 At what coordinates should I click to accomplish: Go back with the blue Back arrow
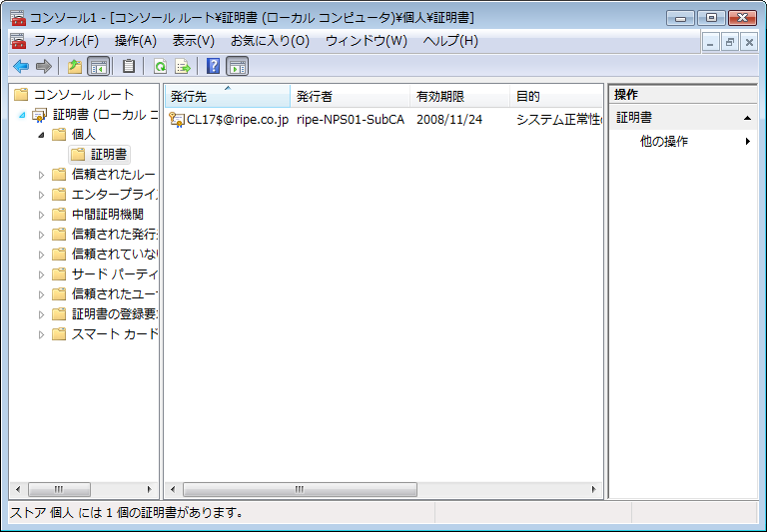21,66
